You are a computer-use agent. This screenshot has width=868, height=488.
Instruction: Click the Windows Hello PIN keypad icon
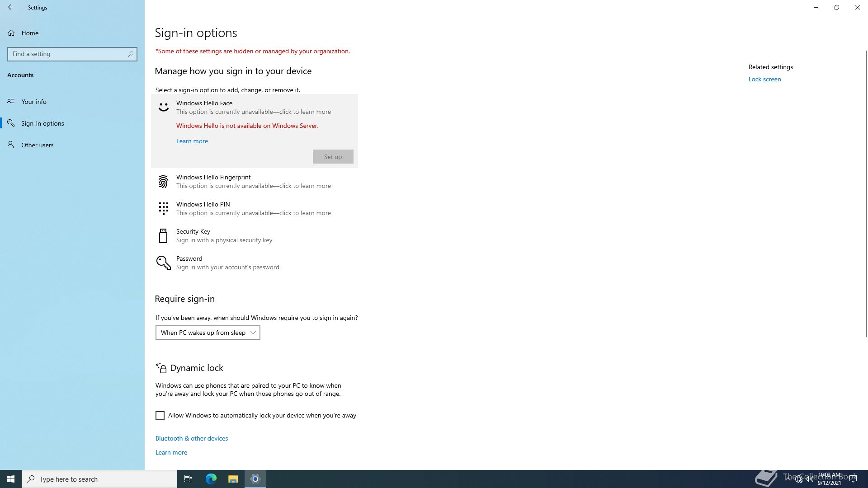pyautogui.click(x=163, y=209)
